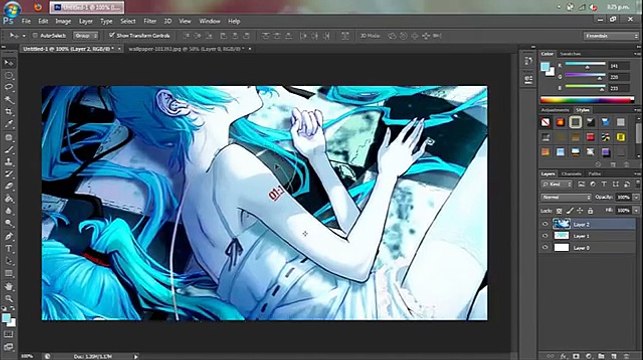Viewport: 643px width, 360px height.
Task: Select the Lasso tool
Action: (9, 87)
